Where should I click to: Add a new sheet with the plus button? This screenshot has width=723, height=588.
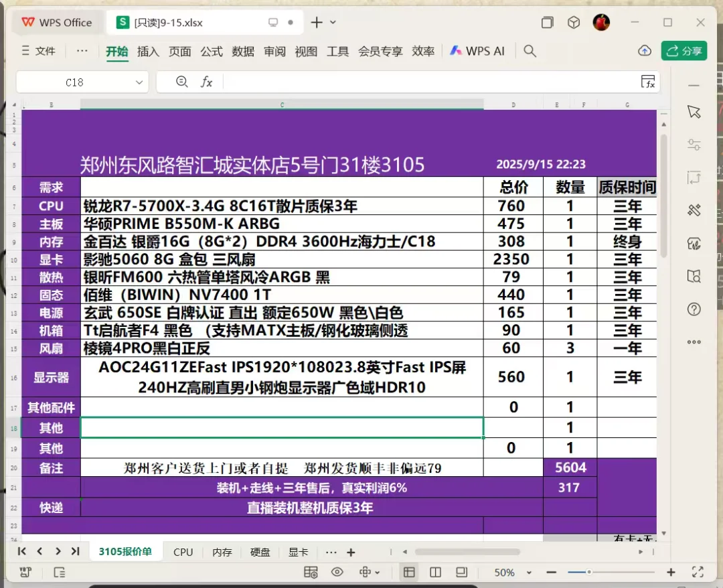(351, 552)
